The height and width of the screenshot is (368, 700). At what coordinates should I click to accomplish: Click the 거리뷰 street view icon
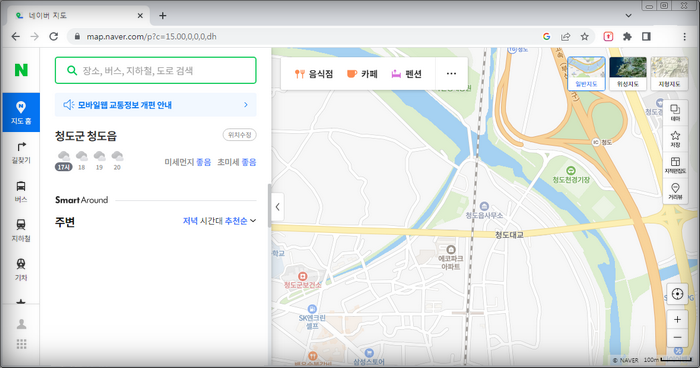tap(675, 191)
